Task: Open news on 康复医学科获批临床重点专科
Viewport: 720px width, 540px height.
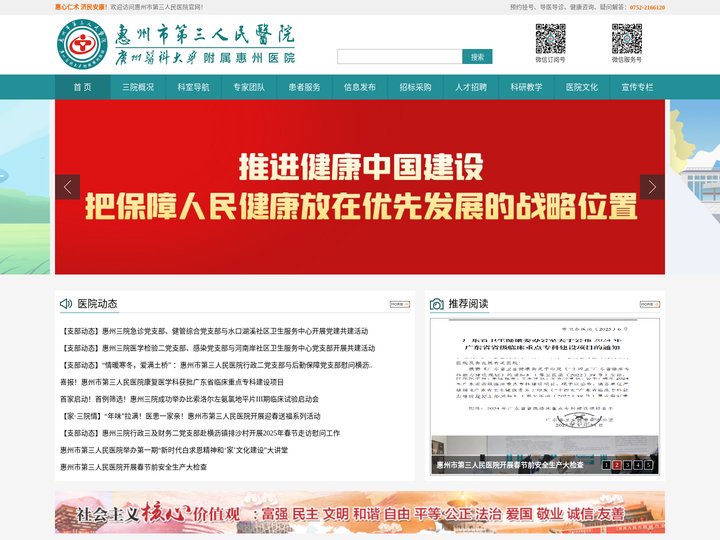Action: 172,382
